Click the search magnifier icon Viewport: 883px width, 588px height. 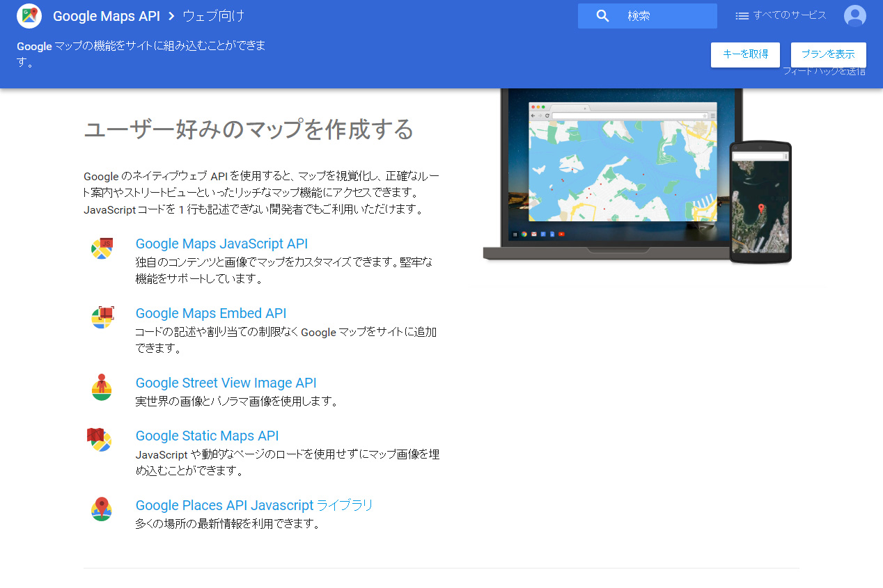pyautogui.click(x=603, y=16)
